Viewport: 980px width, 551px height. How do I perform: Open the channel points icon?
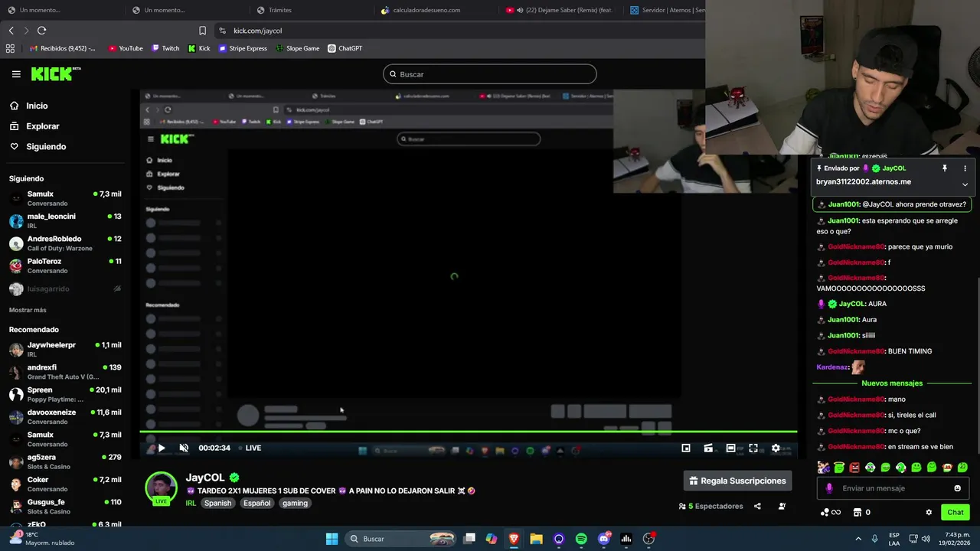pyautogui.click(x=831, y=512)
